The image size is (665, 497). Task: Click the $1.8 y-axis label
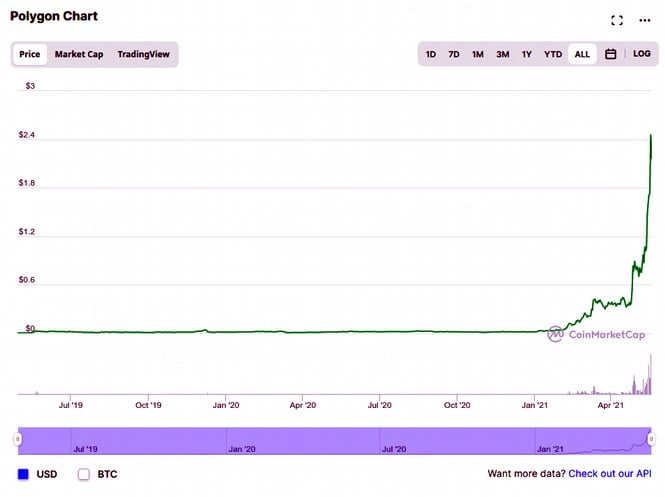pyautogui.click(x=26, y=183)
